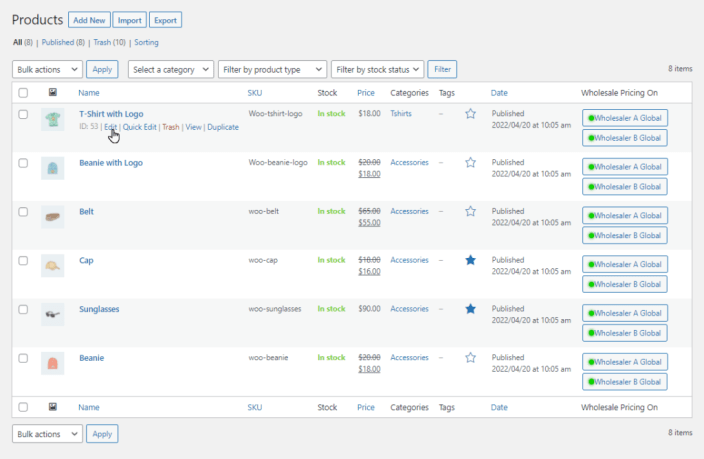Open the Sunglasses product thumbnail

click(x=53, y=314)
